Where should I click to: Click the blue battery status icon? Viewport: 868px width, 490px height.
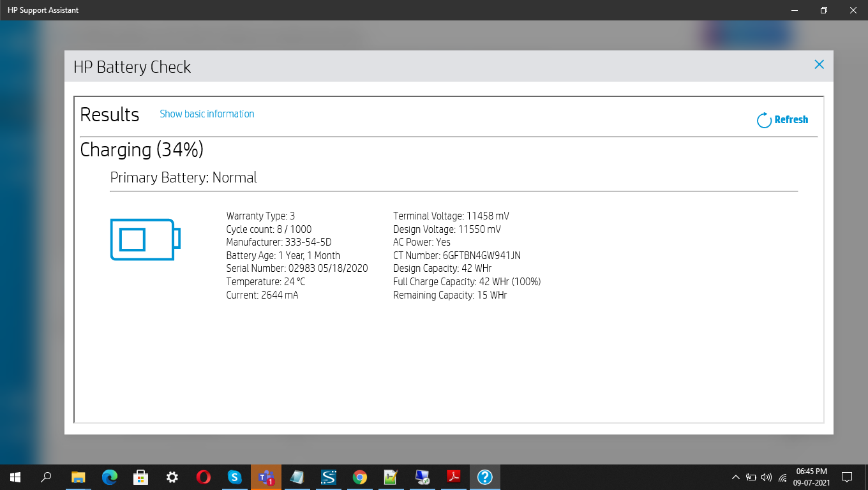pyautogui.click(x=146, y=239)
